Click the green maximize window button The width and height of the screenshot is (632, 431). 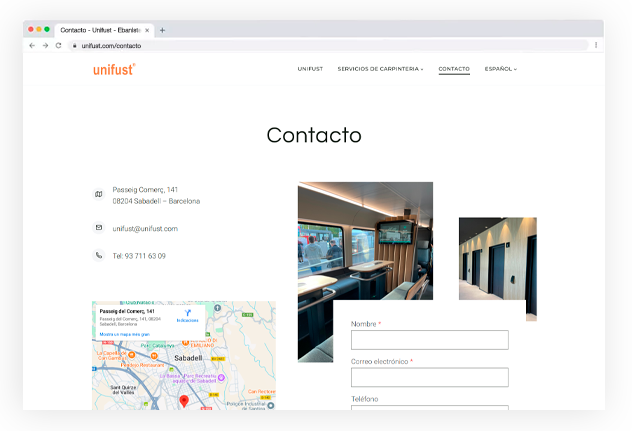pos(47,29)
